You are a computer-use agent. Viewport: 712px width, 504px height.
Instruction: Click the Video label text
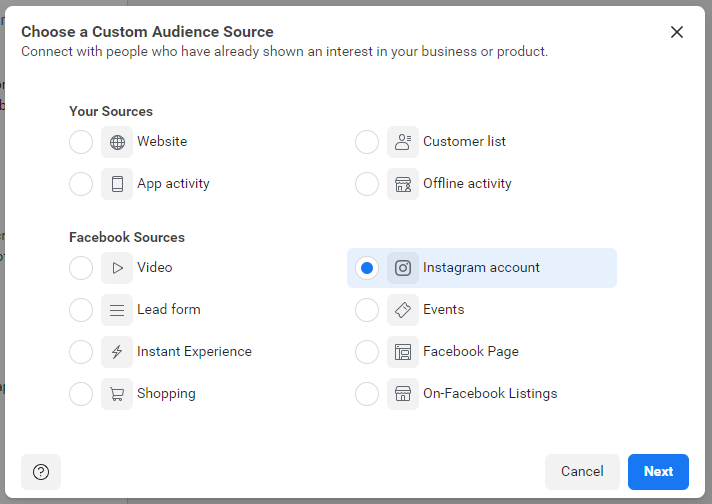pyautogui.click(x=155, y=267)
